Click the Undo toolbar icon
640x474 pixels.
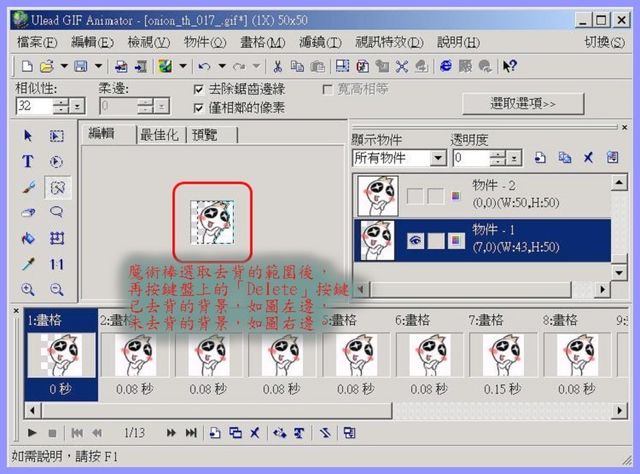[x=204, y=66]
